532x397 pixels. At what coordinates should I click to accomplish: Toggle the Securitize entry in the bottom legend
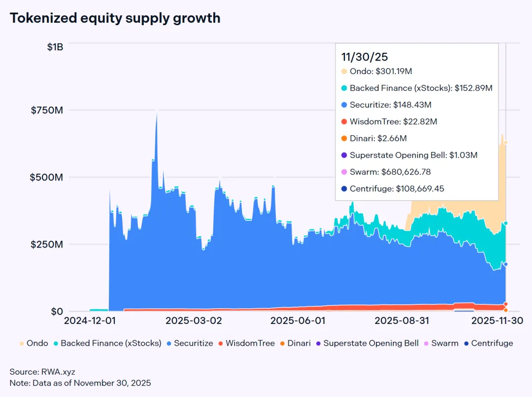(190, 343)
